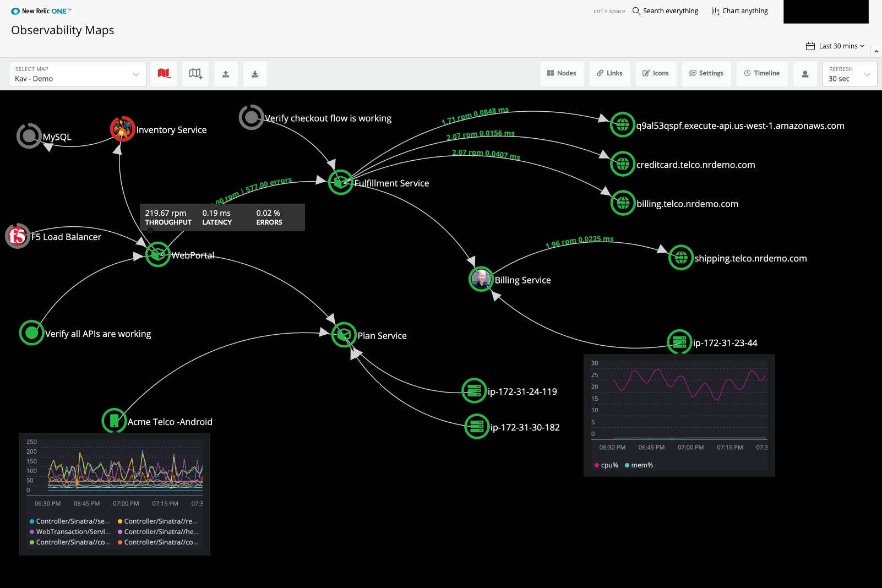882x588 pixels.
Task: Select the Billing Service avatar node
Action: tap(481, 279)
